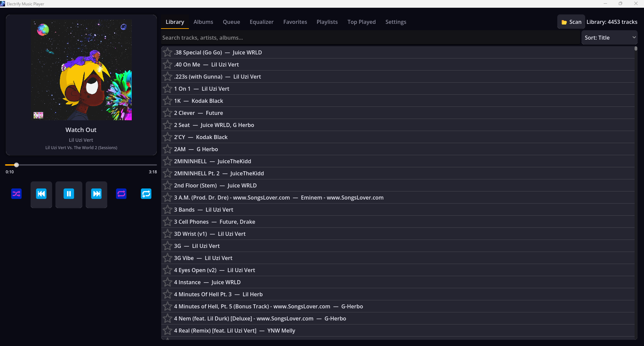Favorite the 3G Vibe track
The image size is (644, 346).
[x=167, y=258]
